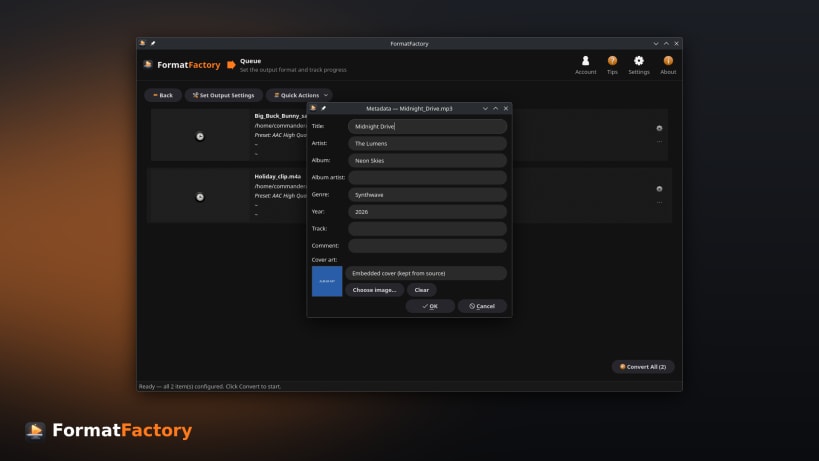Focus the Genre field containing Synthwave
This screenshot has width=819, height=461.
[x=427, y=195]
